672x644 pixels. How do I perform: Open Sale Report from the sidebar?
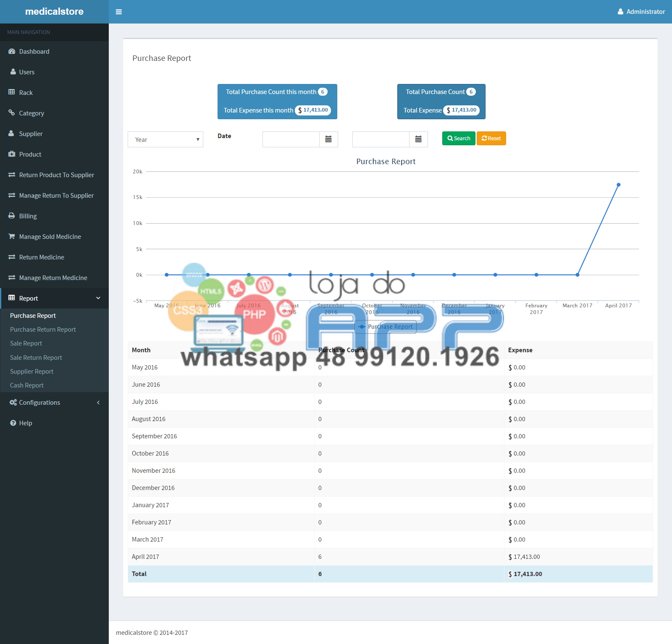[x=26, y=343]
